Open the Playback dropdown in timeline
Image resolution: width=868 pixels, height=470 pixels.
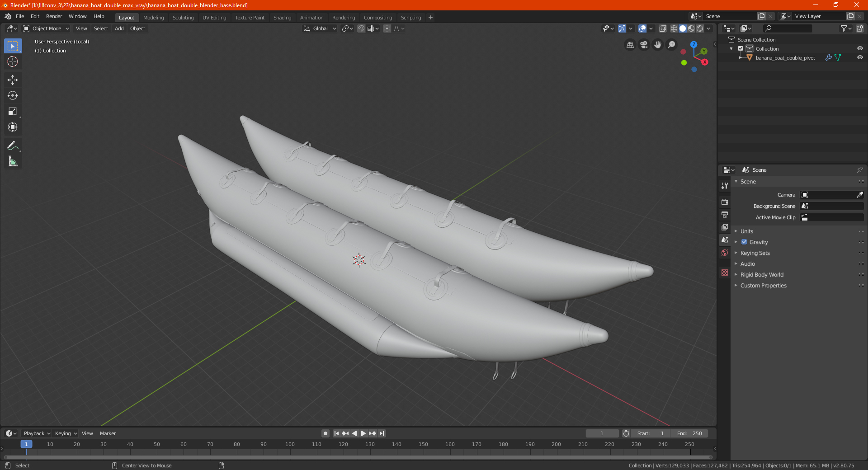(37, 433)
